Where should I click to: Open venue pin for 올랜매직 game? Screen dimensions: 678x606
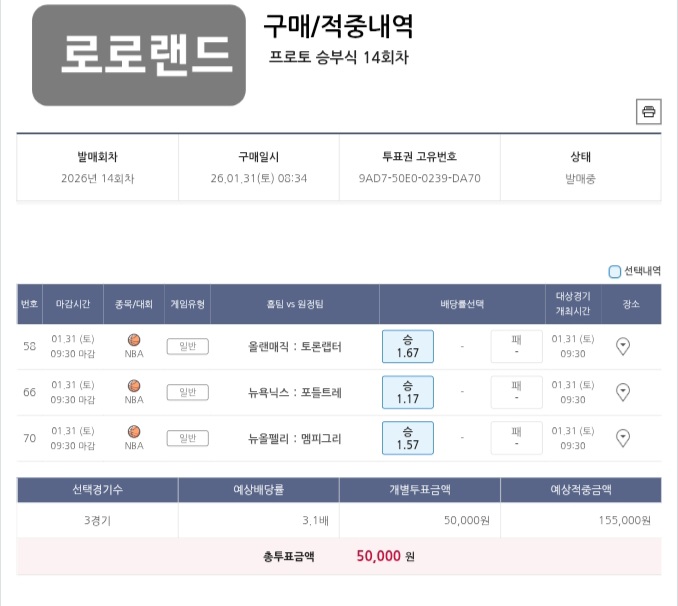(x=623, y=346)
